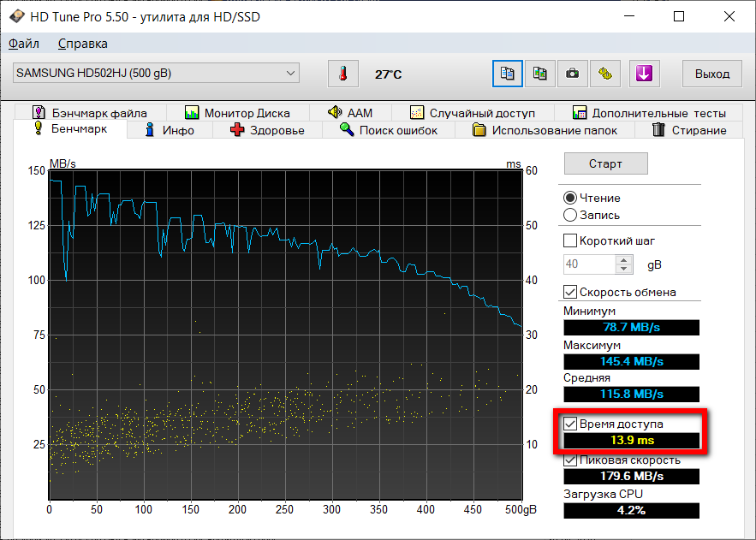
Task: Select the Чтение radio button
Action: pyautogui.click(x=570, y=198)
